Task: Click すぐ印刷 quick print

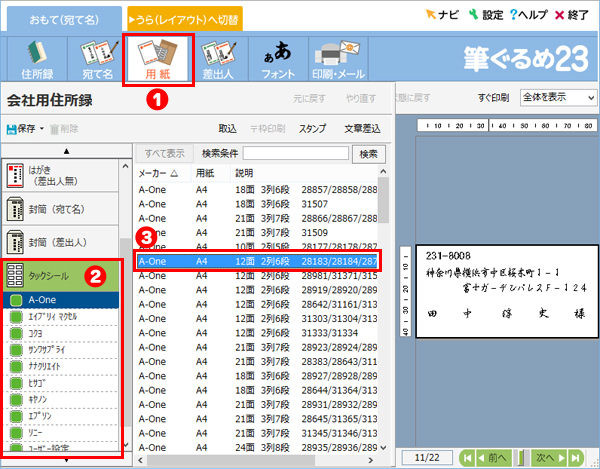Action: pos(493,98)
